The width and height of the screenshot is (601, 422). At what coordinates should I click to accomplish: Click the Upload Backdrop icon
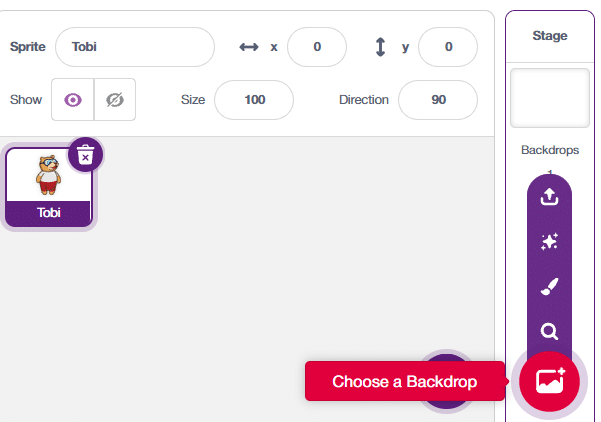[549, 197]
